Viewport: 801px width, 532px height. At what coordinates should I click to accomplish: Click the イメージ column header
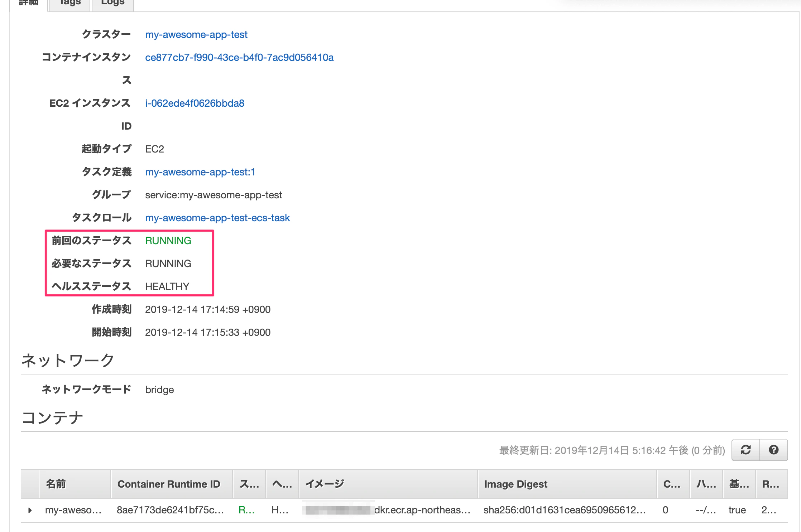click(325, 484)
